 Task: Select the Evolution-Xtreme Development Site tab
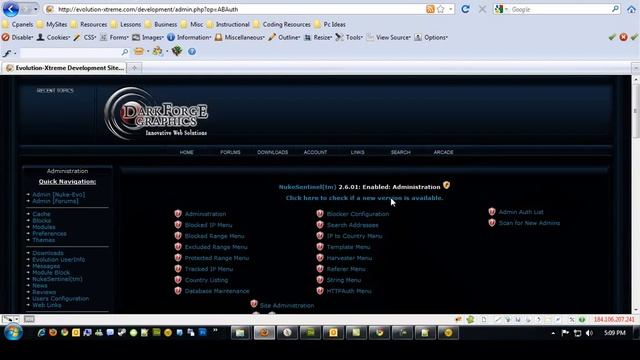click(x=64, y=68)
